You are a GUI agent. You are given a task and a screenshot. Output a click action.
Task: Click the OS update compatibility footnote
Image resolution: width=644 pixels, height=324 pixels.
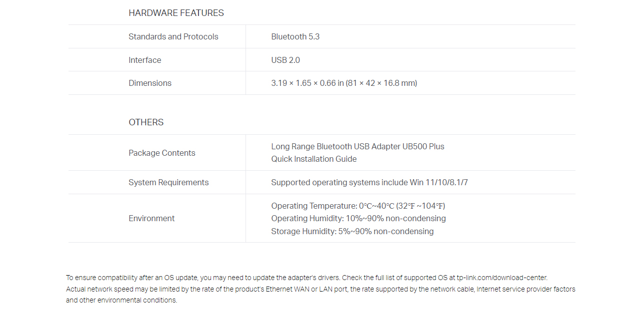tap(307, 278)
